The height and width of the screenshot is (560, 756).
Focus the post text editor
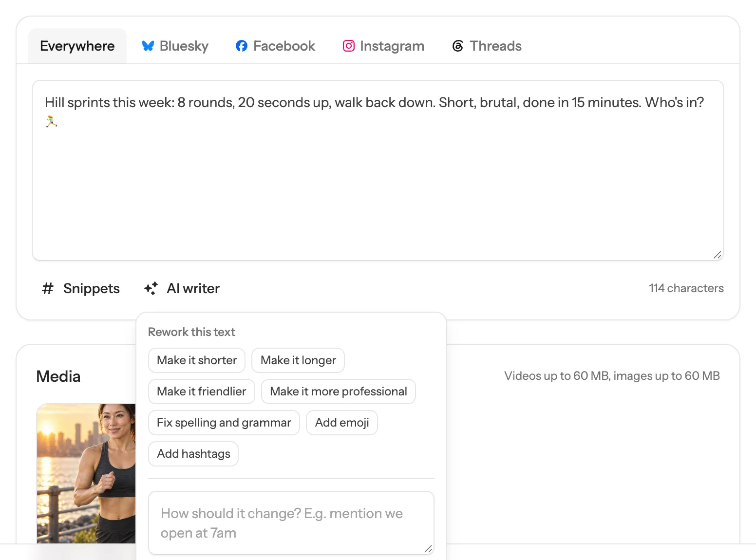378,170
